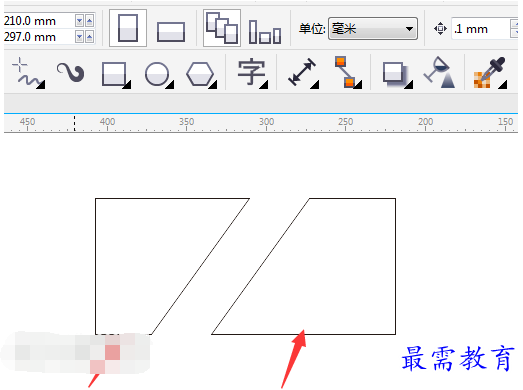Screen dimensions: 523x390
Task: Set page orientation to Portrait
Action: 128,28
